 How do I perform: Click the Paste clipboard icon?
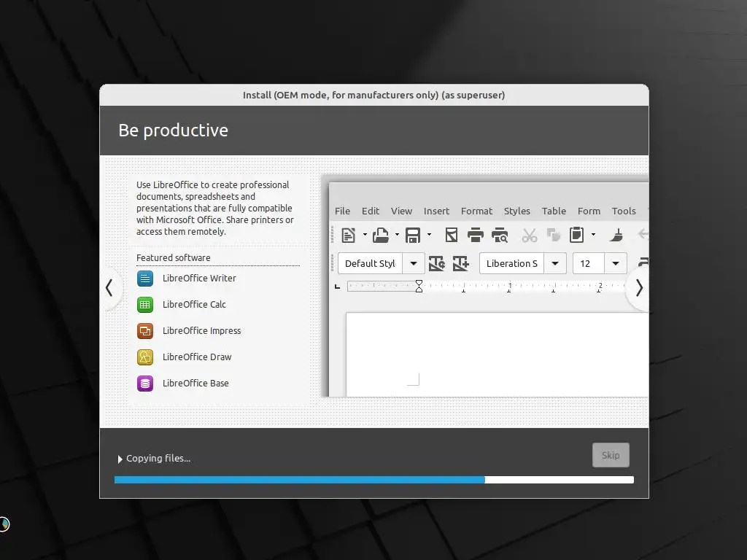coord(576,235)
